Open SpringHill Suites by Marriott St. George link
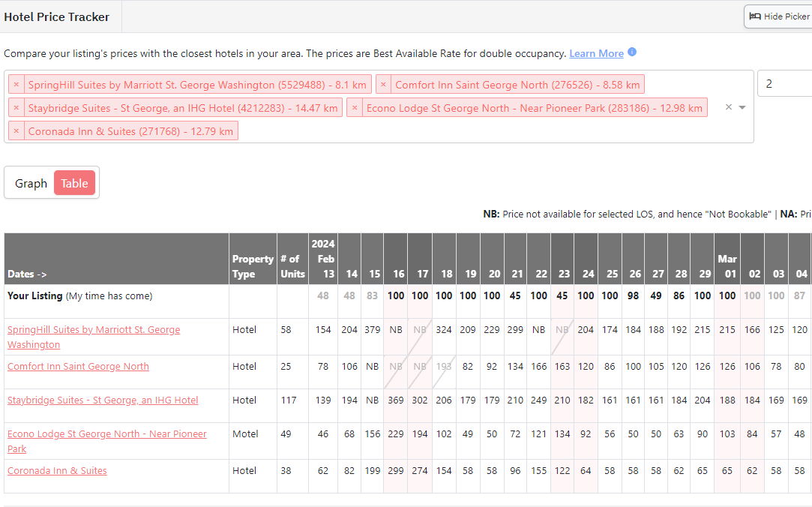The image size is (812, 507). (x=94, y=337)
